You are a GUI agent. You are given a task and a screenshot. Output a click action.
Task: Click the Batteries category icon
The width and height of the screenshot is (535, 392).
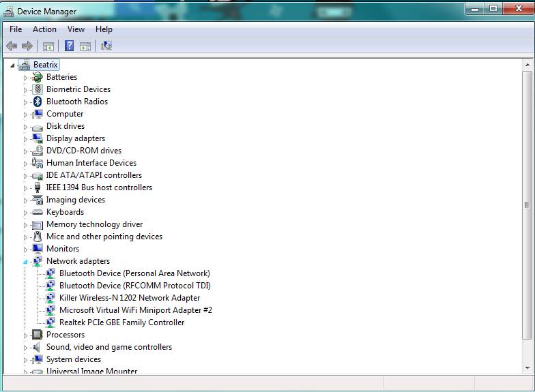pyautogui.click(x=37, y=78)
